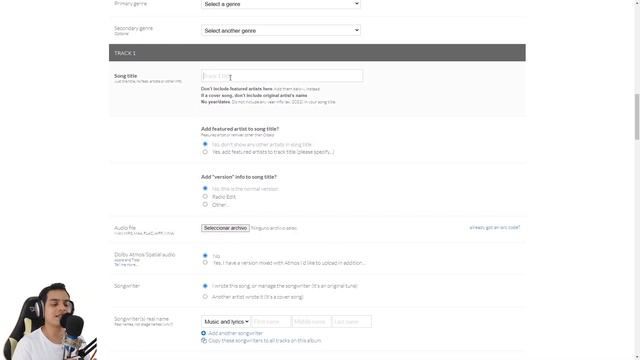Open the 'Tell me more...' Dolby Atmos link
Image resolution: width=640 pixels, height=360 pixels.
(x=126, y=264)
